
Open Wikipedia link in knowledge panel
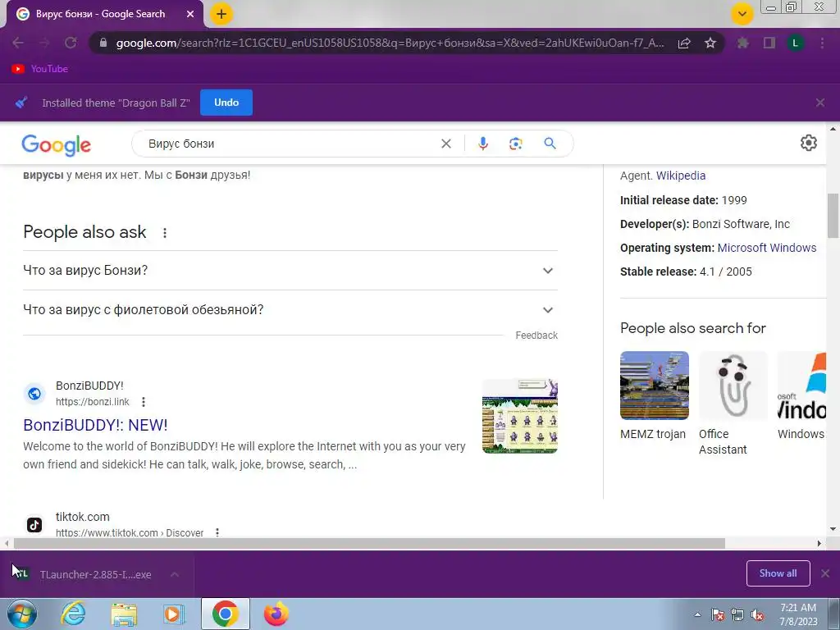pyautogui.click(x=680, y=176)
